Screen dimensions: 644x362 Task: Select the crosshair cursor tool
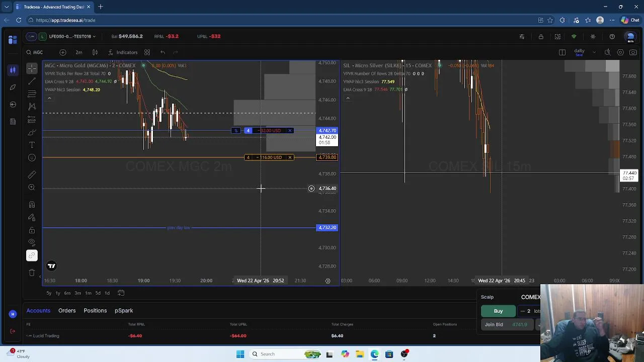[x=32, y=68]
